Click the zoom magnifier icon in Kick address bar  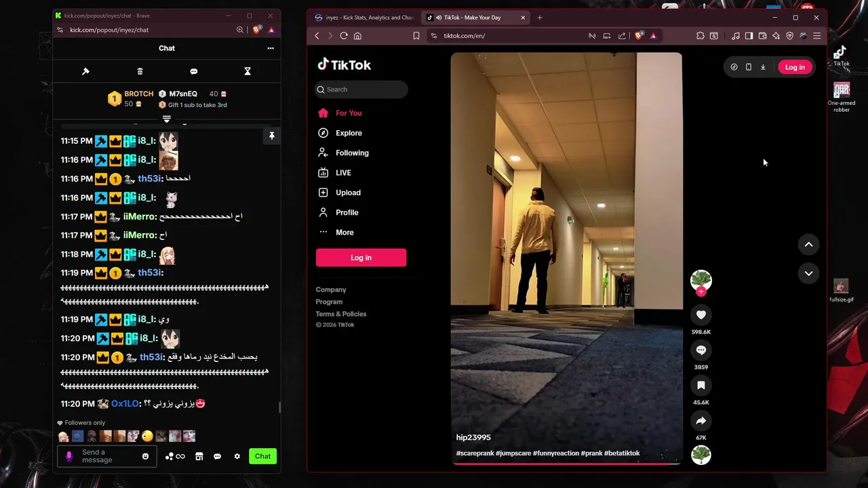[x=240, y=30]
